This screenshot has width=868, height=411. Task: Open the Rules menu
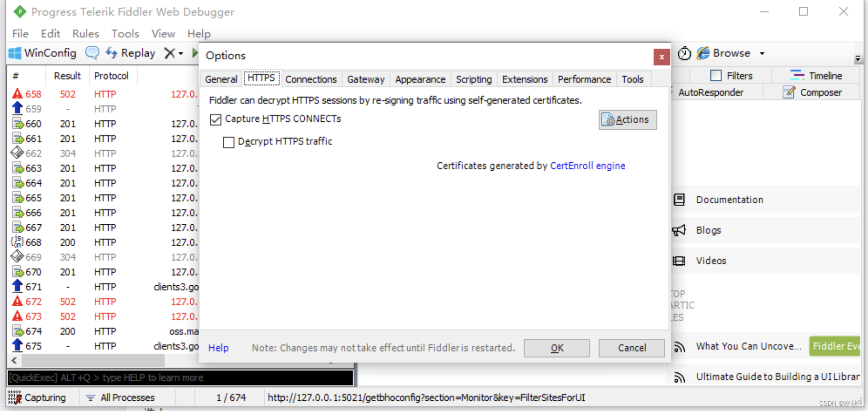click(x=86, y=33)
